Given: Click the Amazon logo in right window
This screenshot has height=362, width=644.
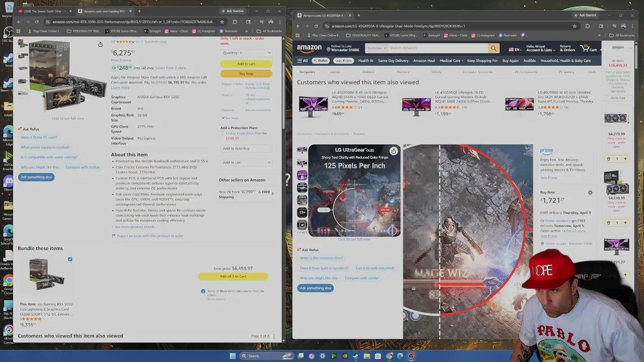Looking at the screenshot, I should (309, 48).
